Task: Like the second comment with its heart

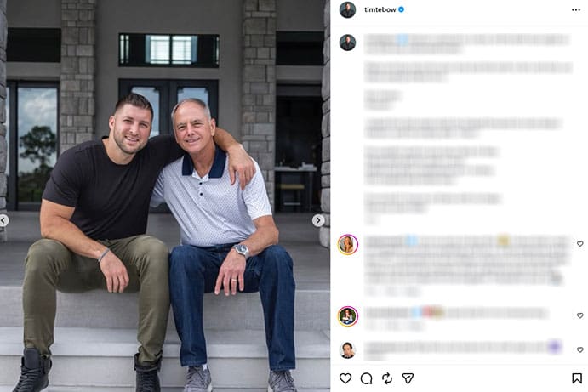Action: [x=579, y=315]
